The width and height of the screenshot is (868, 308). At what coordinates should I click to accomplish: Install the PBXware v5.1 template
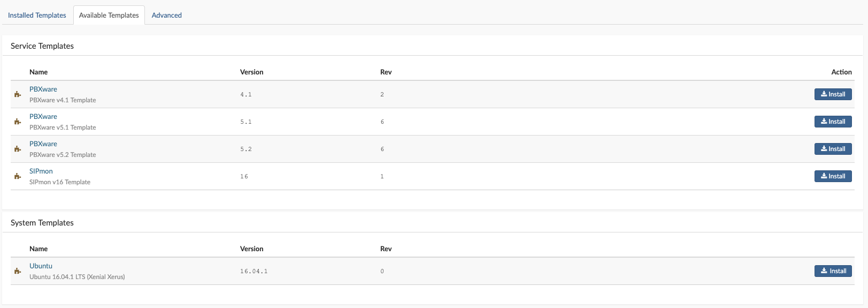coord(833,122)
